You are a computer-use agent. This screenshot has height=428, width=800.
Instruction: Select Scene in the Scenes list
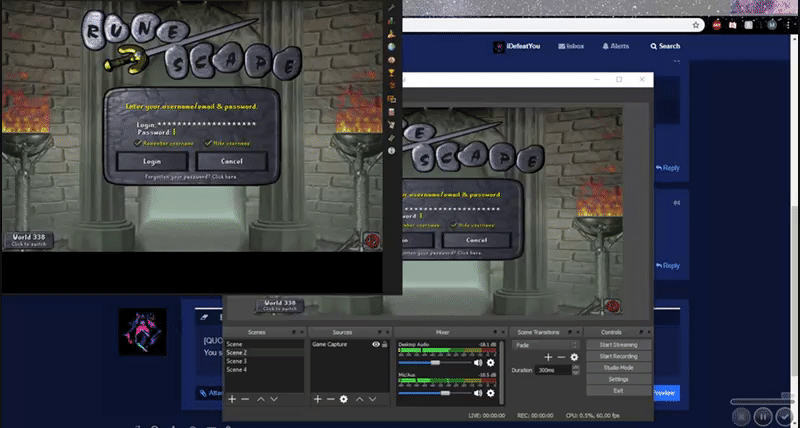point(264,344)
